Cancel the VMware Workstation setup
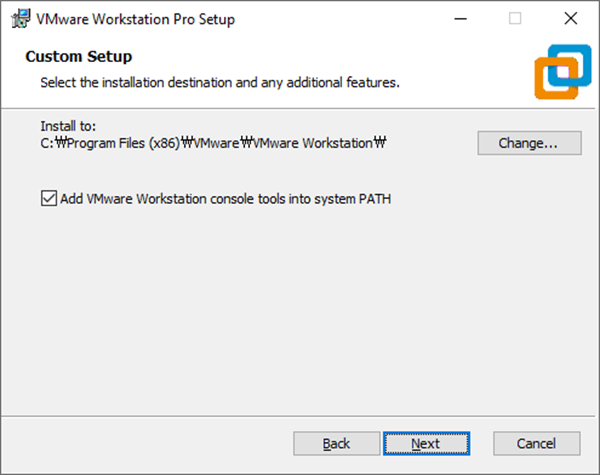Screen dimensions: 600x475 [x=536, y=443]
